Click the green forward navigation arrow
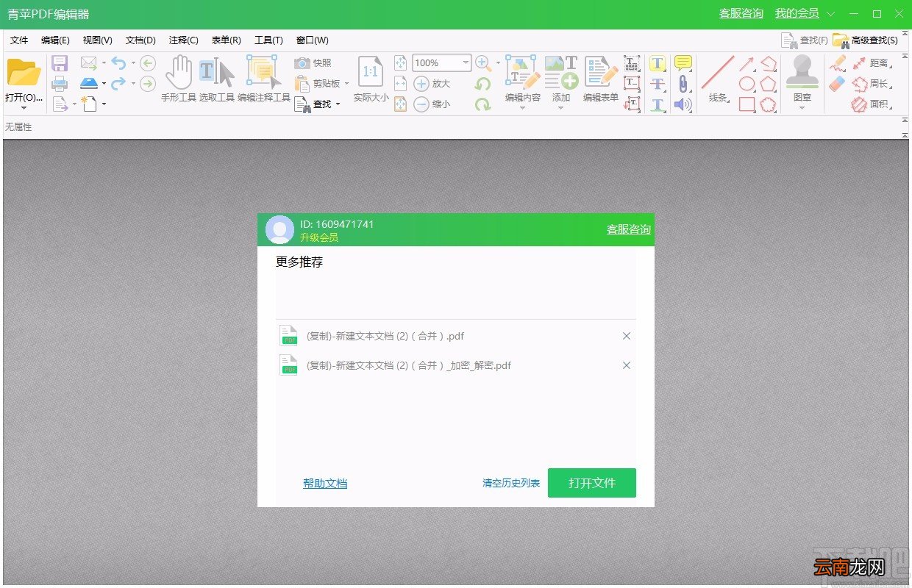 pos(148,84)
